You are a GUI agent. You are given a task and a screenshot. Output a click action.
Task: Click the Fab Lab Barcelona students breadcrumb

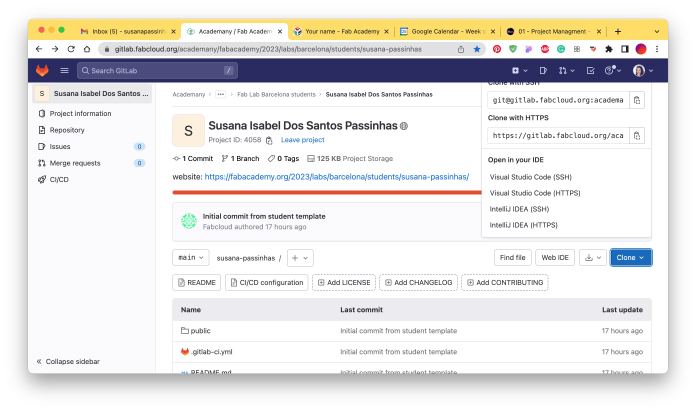pyautogui.click(x=276, y=95)
